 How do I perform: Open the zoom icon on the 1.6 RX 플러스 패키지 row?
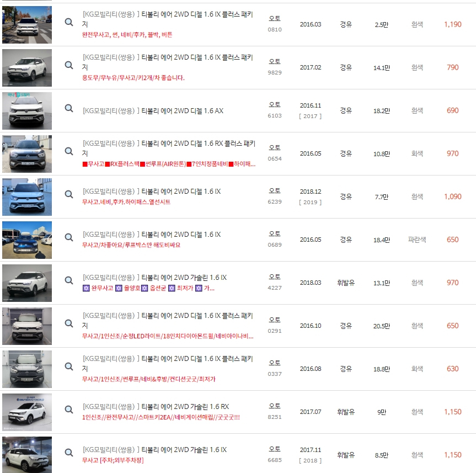[68, 152]
